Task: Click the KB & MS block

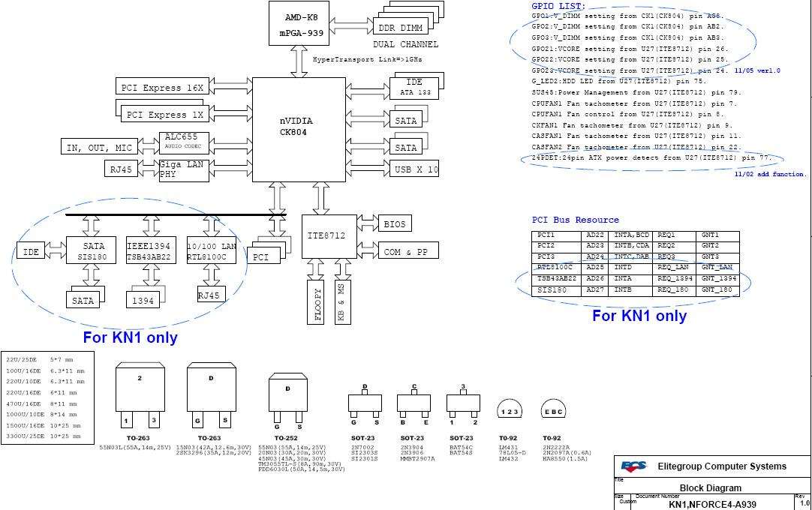Action: (342, 302)
